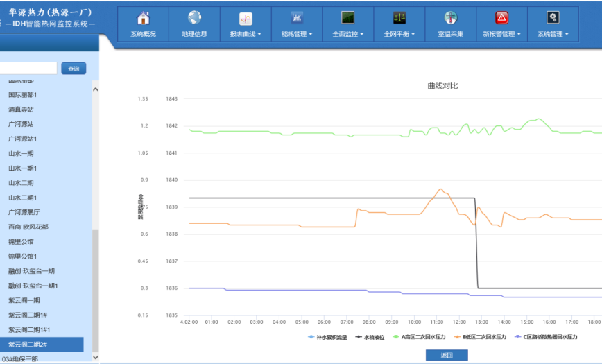The image size is (602, 364).
Task: Select 锦里公馆 in the station list
Action: point(21,242)
